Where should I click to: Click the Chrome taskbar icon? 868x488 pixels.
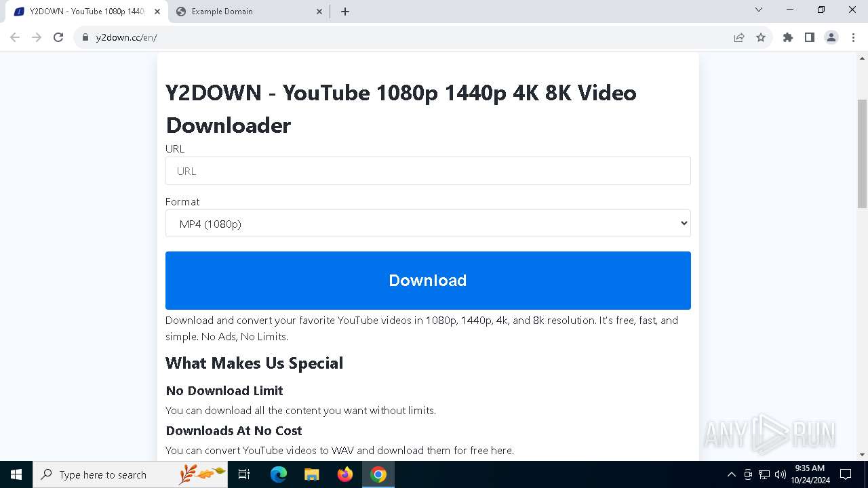coord(378,474)
